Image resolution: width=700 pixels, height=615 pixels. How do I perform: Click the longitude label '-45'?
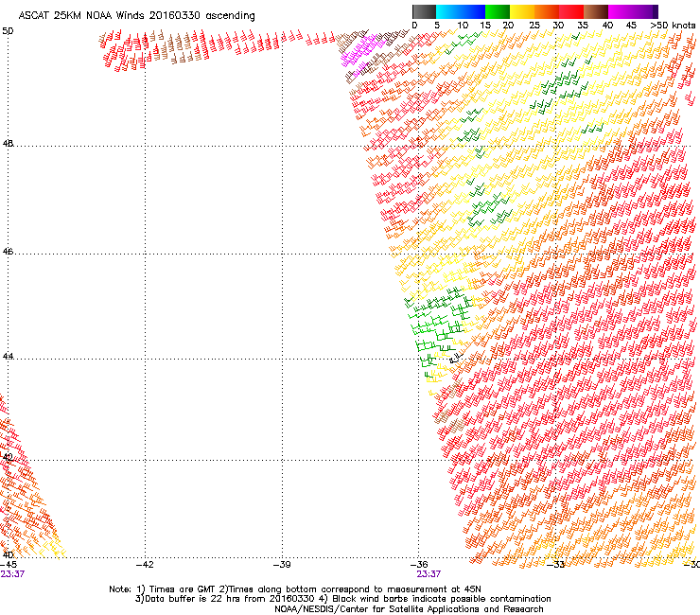click(9, 565)
